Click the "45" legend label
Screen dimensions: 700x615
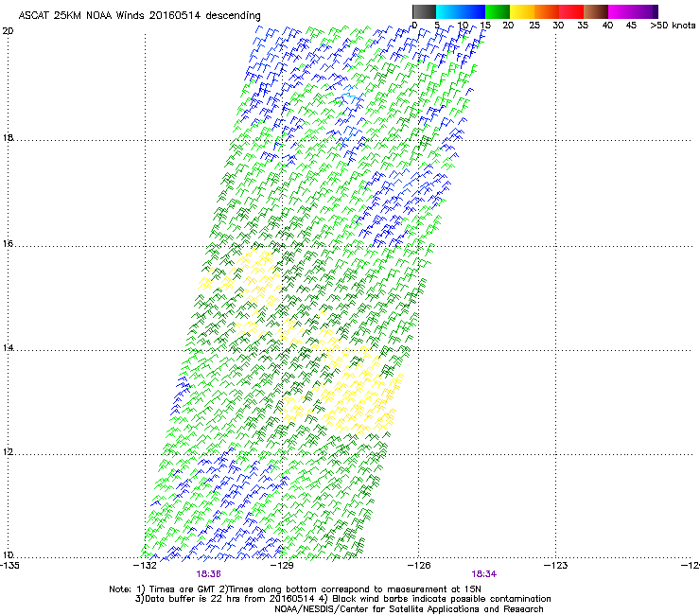631,26
